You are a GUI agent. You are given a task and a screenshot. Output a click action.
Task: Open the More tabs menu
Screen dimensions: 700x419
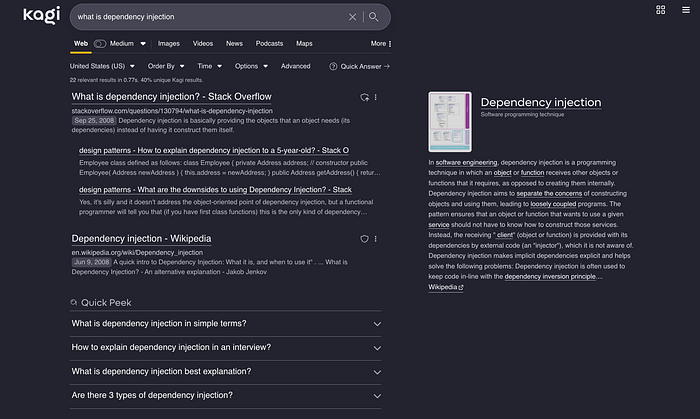(x=381, y=44)
